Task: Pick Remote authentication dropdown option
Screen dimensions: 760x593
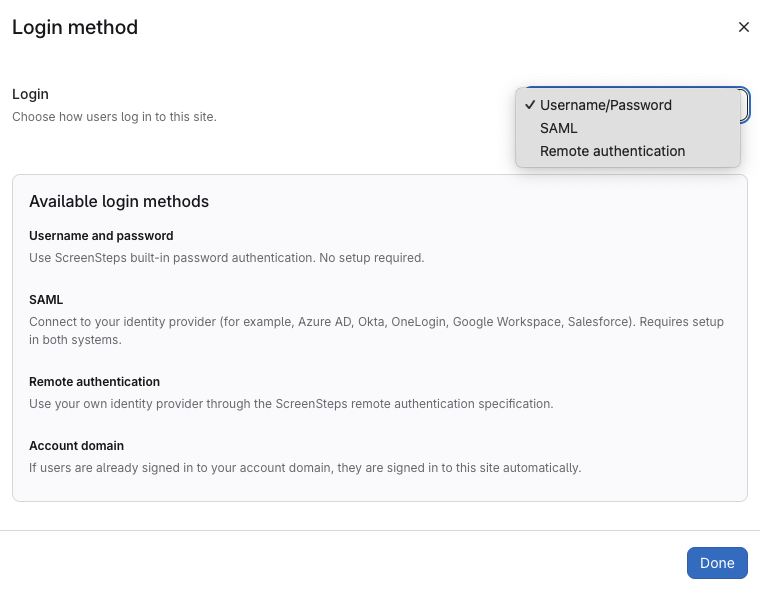Action: [x=612, y=151]
